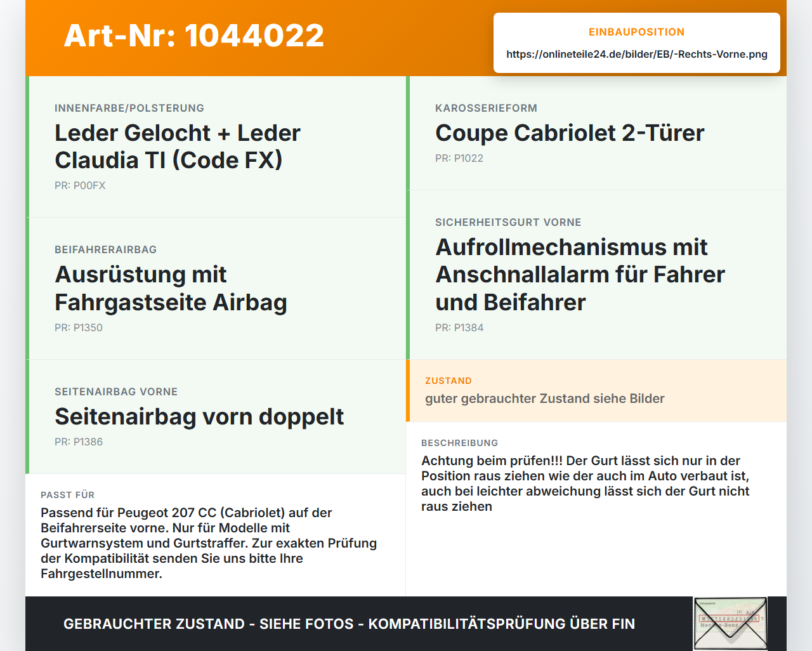Viewport: 812px width, 651px height.
Task: Click PR code P1386 text
Action: 79,442
